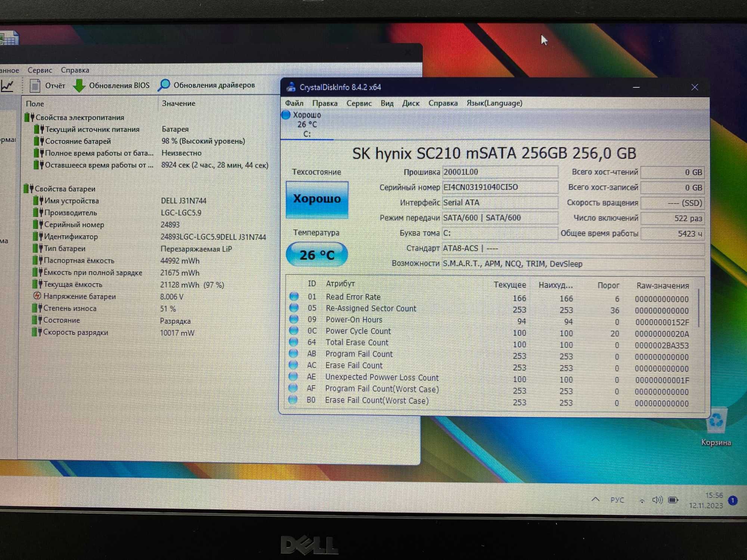Click the Отчёт document icon
The width and height of the screenshot is (747, 560).
(x=35, y=86)
